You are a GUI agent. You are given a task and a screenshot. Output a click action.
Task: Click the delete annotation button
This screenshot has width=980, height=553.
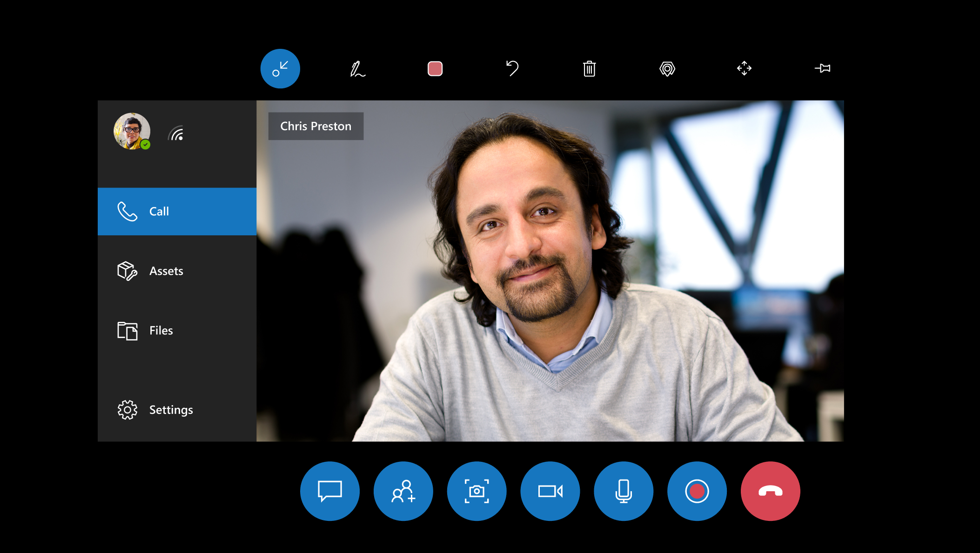point(589,68)
